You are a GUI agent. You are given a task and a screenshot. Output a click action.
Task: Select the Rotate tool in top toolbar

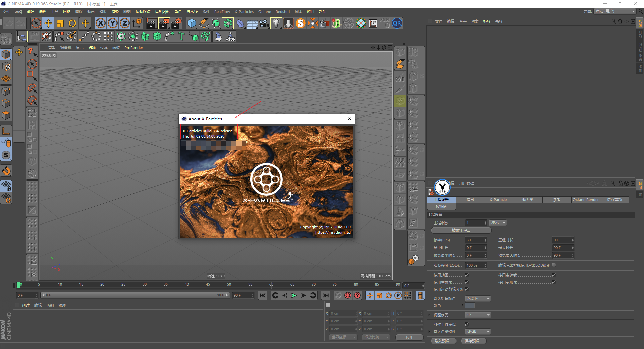point(72,23)
